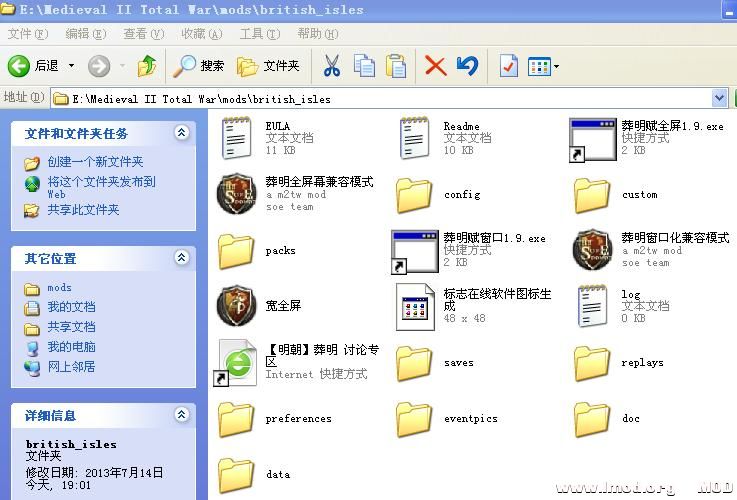Select 【明朝】葬明 讨论专区 Internet shortcut
737x500 pixels.
tap(236, 362)
